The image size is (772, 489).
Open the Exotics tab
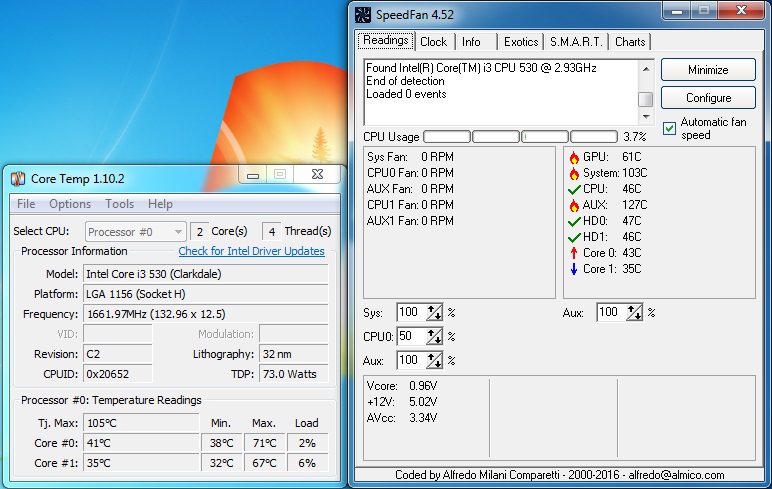pyautogui.click(x=521, y=42)
